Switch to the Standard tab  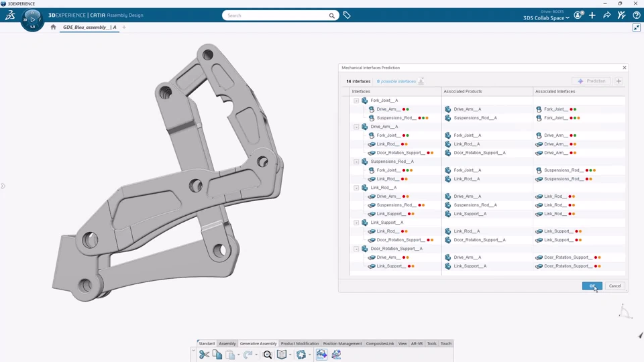pos(207,343)
